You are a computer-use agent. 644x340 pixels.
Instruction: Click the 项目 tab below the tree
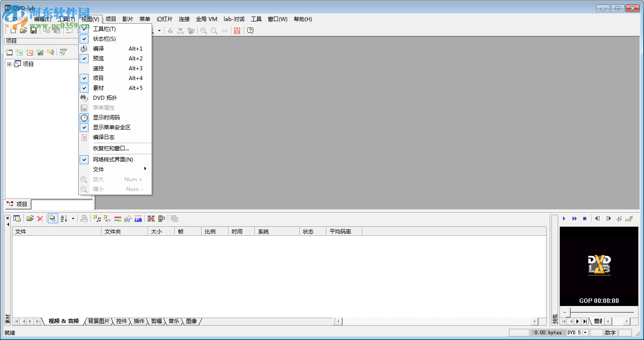click(x=18, y=204)
